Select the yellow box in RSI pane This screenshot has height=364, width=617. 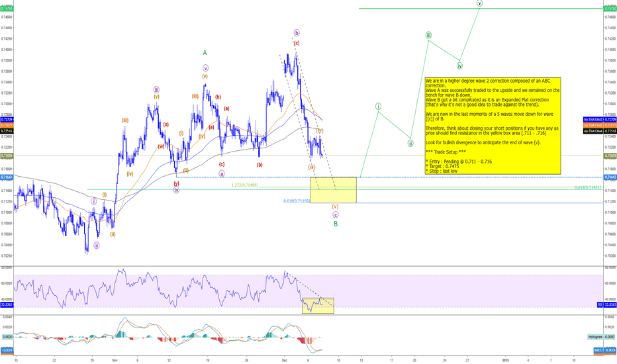[x=318, y=306]
